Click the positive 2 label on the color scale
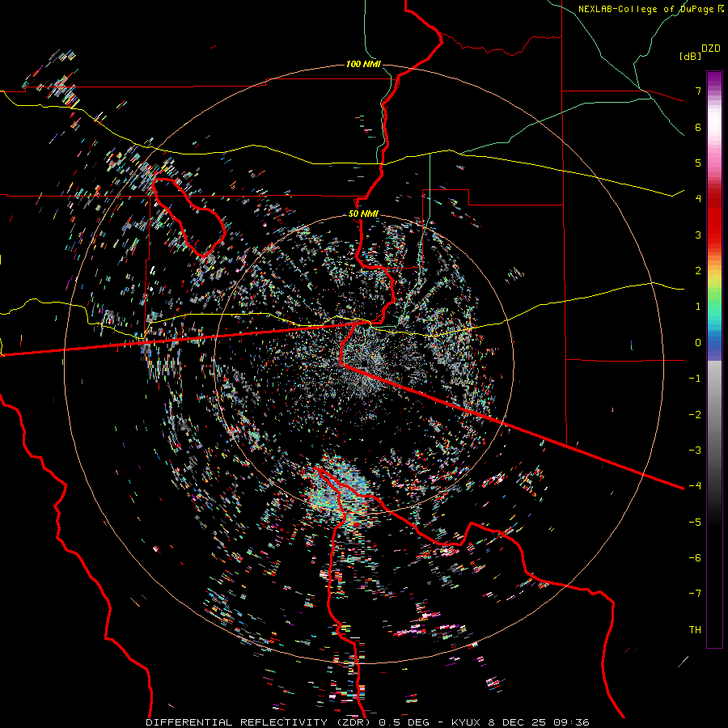Image resolution: width=728 pixels, height=728 pixels. click(698, 271)
